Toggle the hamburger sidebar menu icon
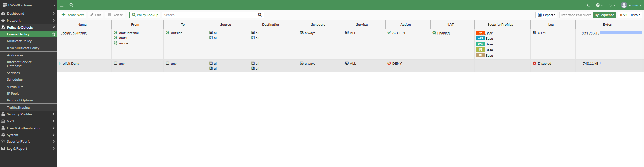 pyautogui.click(x=62, y=5)
